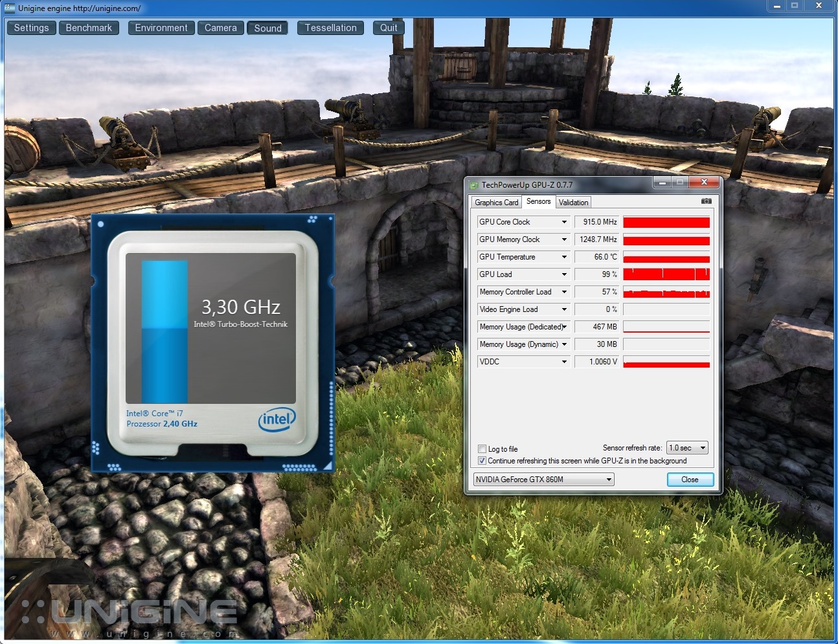Image resolution: width=838 pixels, height=644 pixels.
Task: Minimize the GPU-Z window
Action: pos(661,183)
